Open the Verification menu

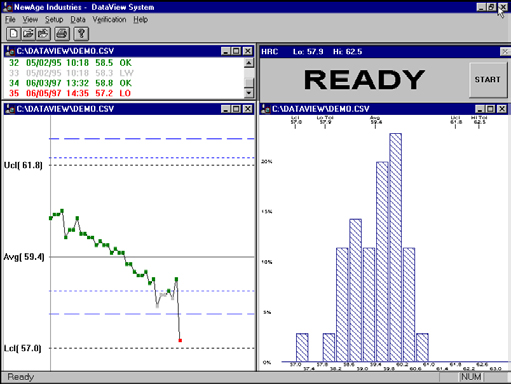tap(109, 20)
